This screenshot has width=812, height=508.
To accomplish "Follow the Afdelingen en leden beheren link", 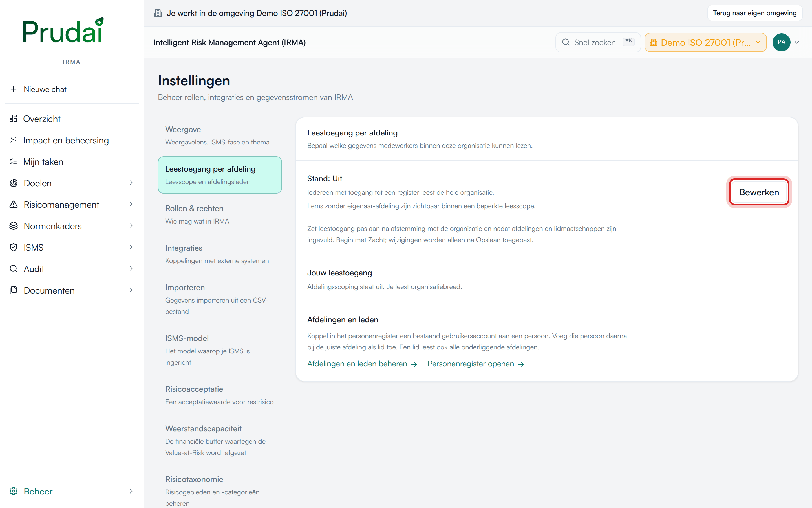I will tap(362, 364).
